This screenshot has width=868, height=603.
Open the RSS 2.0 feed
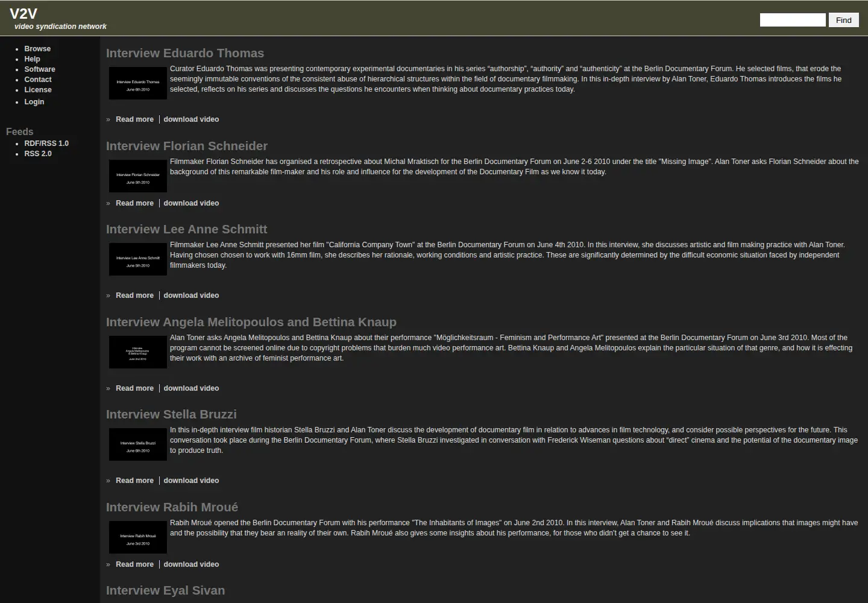tap(38, 154)
